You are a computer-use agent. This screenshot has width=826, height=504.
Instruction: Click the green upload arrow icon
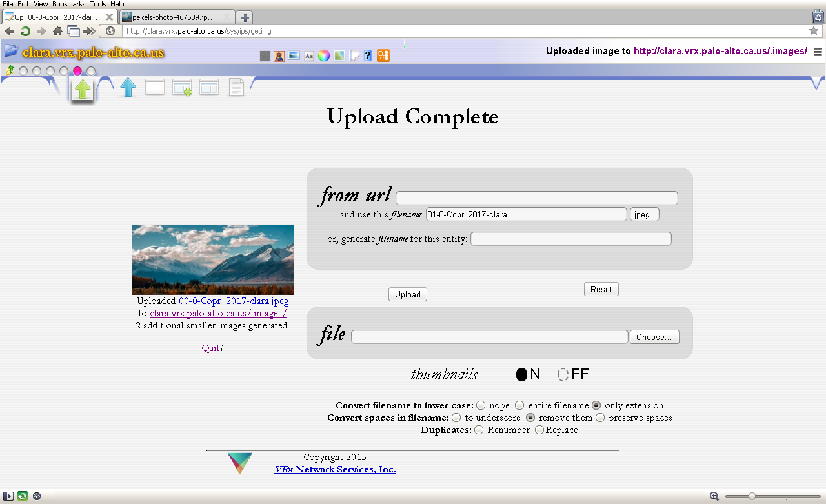[x=82, y=89]
